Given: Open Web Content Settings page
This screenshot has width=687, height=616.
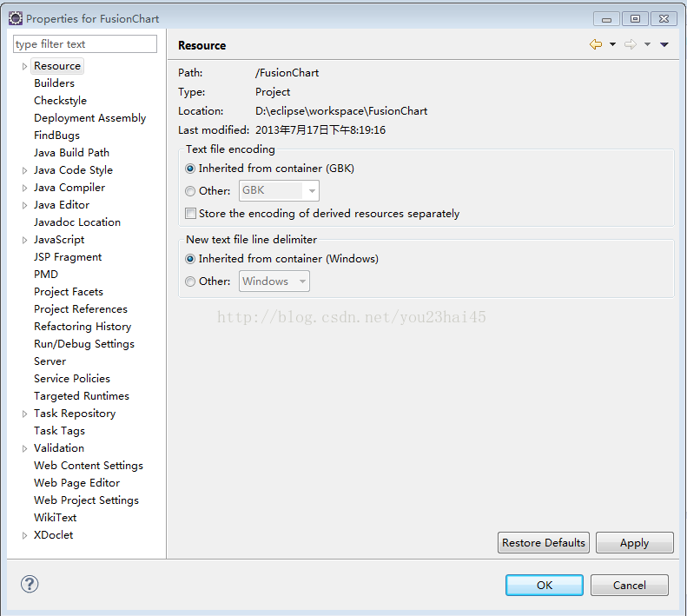Looking at the screenshot, I should pyautogui.click(x=89, y=466).
